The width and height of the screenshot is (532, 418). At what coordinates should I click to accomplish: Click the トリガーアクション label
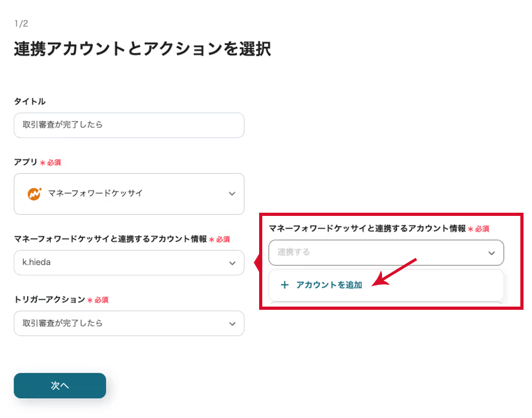coord(49,300)
